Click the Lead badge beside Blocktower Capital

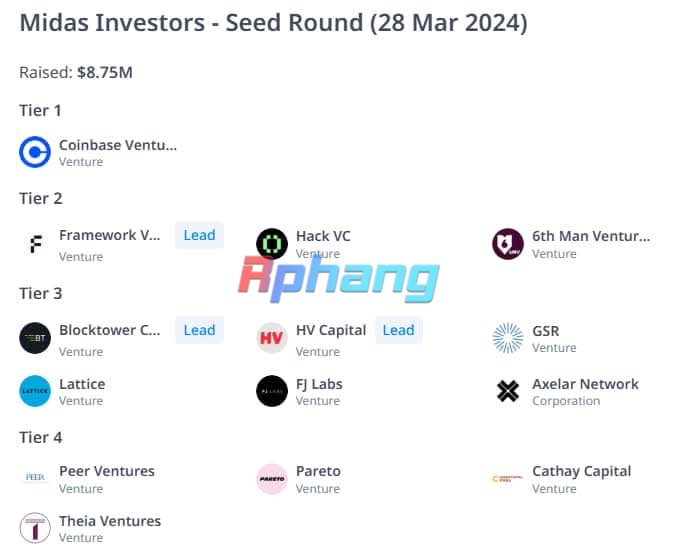pos(199,330)
